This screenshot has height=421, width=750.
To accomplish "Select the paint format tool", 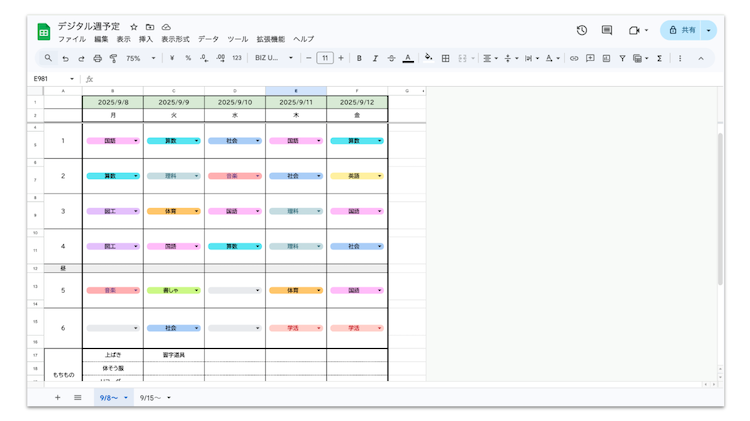I will point(113,59).
